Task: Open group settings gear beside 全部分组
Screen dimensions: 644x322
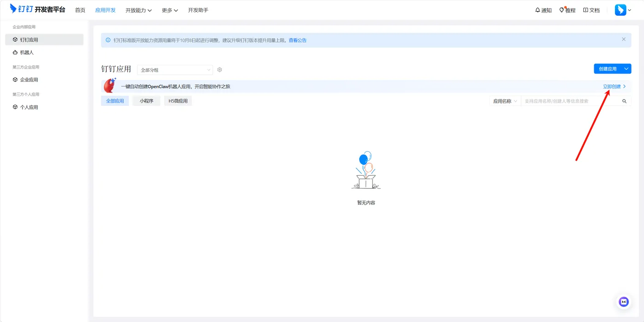Action: pyautogui.click(x=220, y=70)
